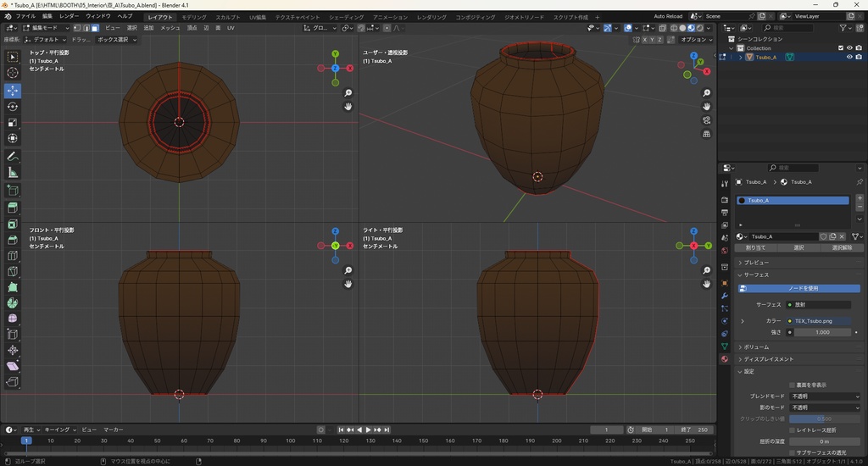
Task: Enable the レイトレース屈折 checkbox
Action: [792, 430]
